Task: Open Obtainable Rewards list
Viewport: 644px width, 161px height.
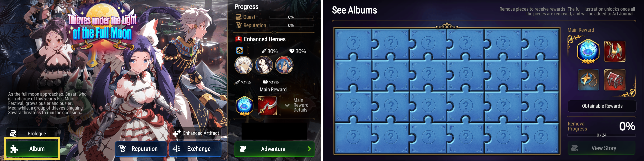Action: click(x=602, y=106)
